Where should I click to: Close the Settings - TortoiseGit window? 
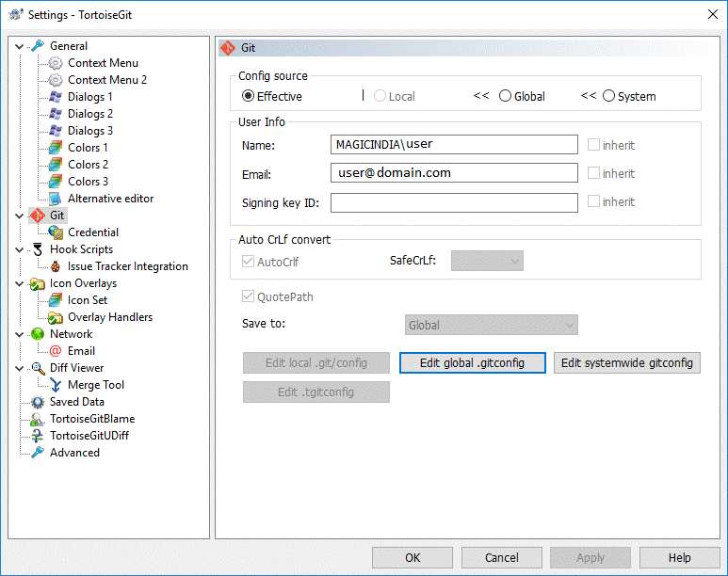713,14
